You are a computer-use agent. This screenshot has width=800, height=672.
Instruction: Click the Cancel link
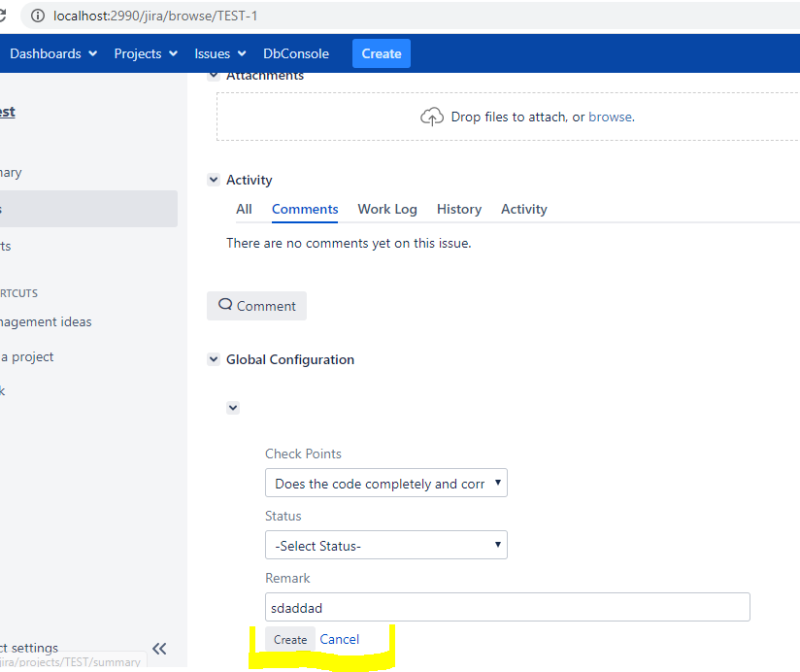tap(339, 639)
